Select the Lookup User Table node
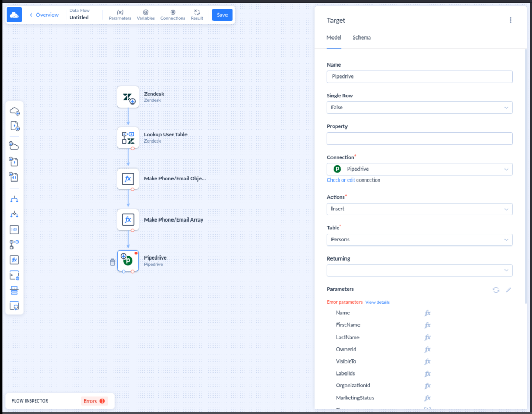532x414 pixels. tap(128, 138)
